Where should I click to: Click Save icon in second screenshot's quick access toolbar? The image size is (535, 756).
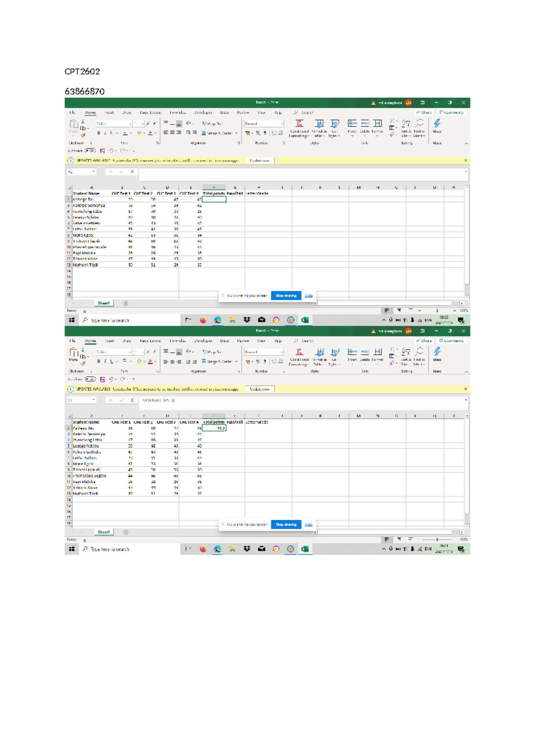tap(103, 379)
